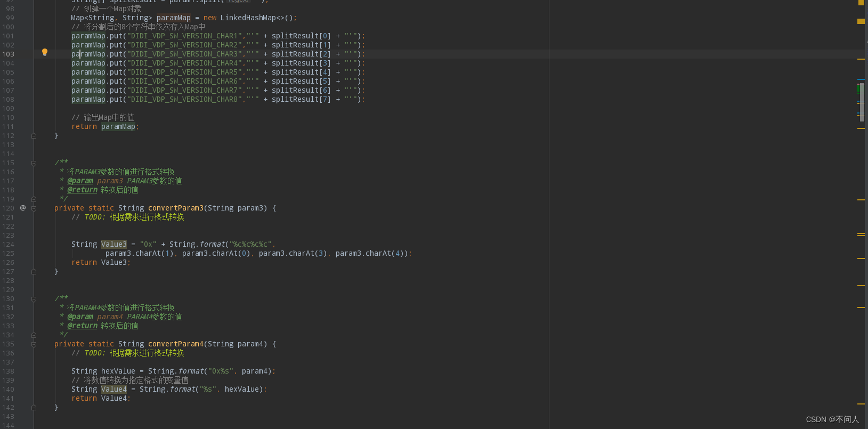Collapse the Javadoc fold at line 115

pyautogui.click(x=34, y=163)
